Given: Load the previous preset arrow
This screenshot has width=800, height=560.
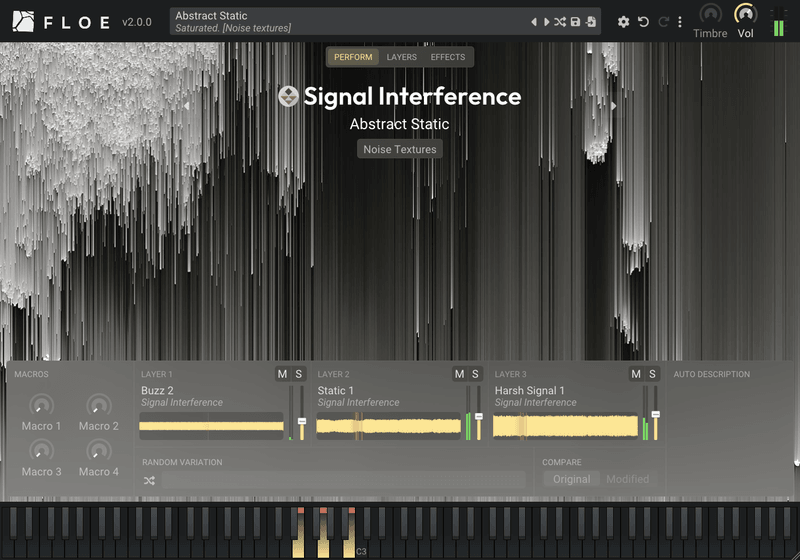Looking at the screenshot, I should [534, 22].
